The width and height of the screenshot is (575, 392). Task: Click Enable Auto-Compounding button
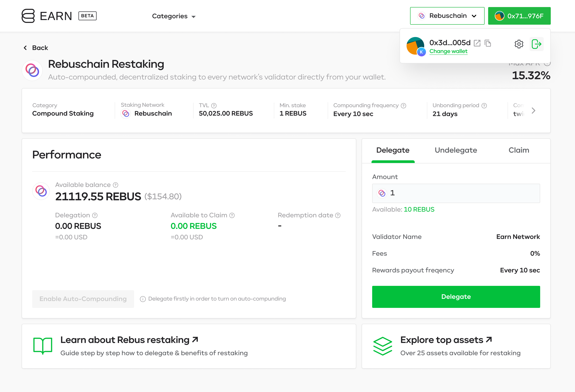(x=83, y=299)
